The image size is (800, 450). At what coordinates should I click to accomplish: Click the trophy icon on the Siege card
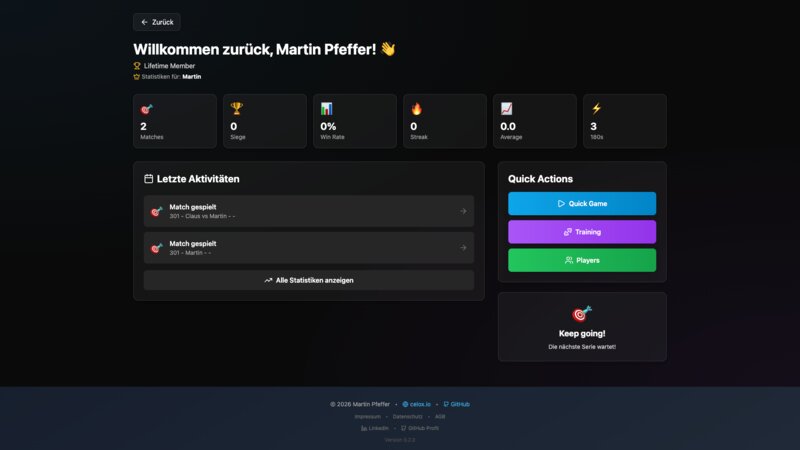pos(236,108)
